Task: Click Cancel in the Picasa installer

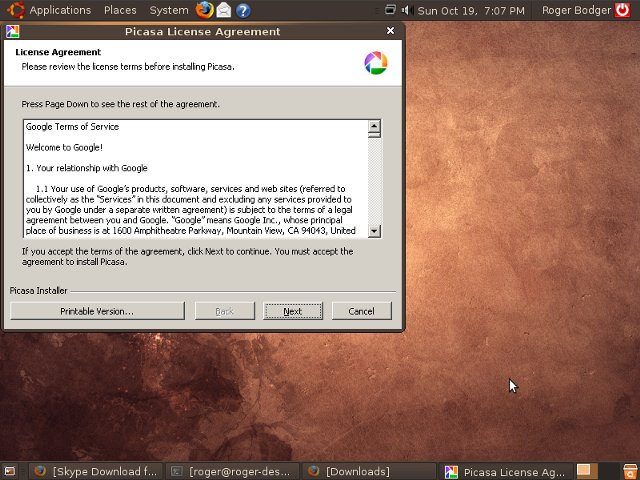Action: tap(362, 311)
